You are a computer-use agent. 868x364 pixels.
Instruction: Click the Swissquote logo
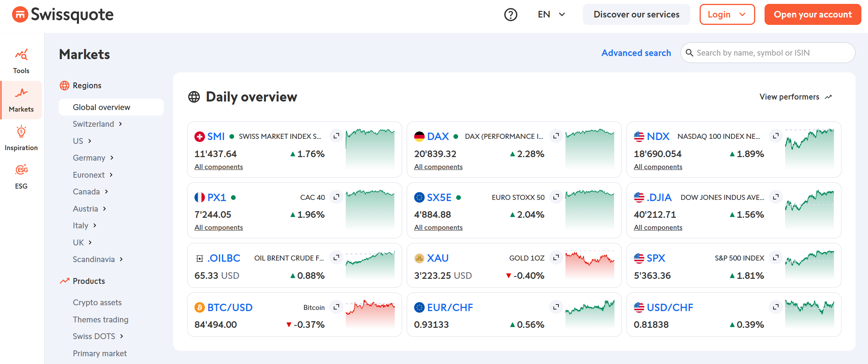point(63,15)
